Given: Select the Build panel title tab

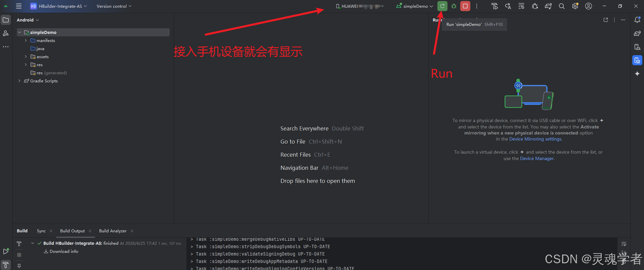Looking at the screenshot, I should click(22, 231).
